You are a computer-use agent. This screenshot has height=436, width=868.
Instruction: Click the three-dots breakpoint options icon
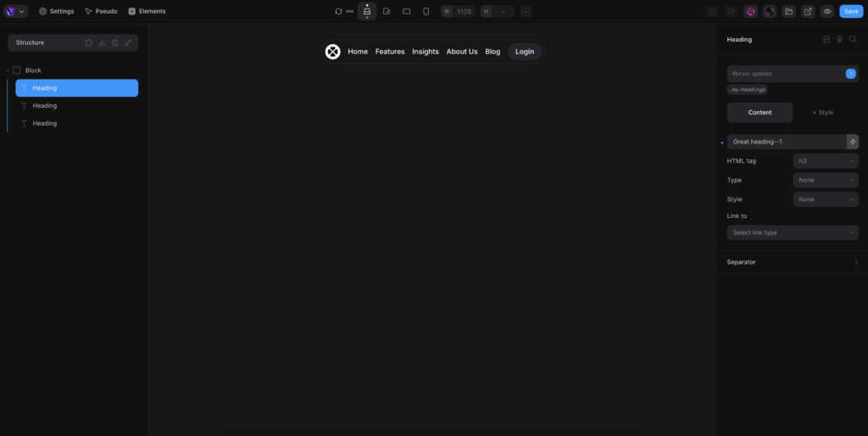pos(350,11)
